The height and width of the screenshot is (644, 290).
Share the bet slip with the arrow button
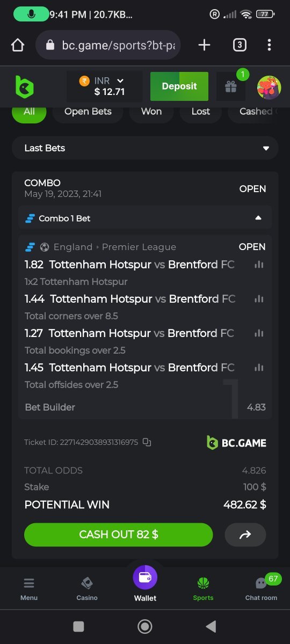tap(245, 535)
